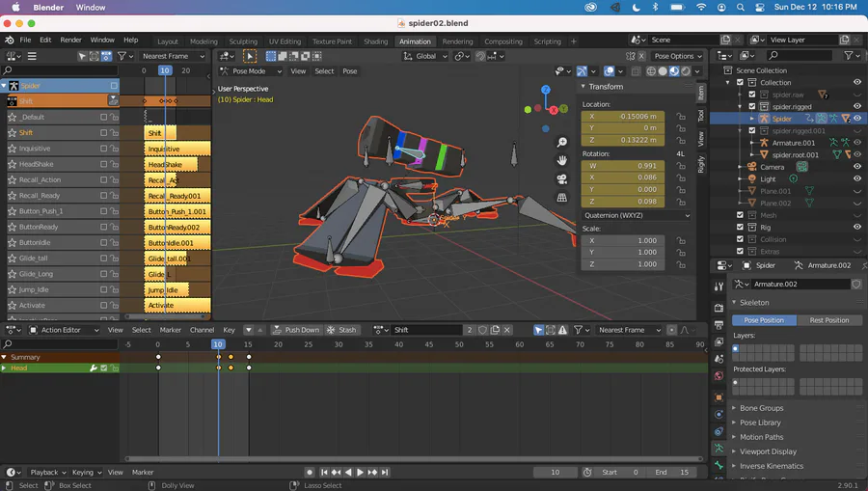Switch to the Sculpting workspace tab
The height and width of the screenshot is (491, 868).
[x=243, y=41]
